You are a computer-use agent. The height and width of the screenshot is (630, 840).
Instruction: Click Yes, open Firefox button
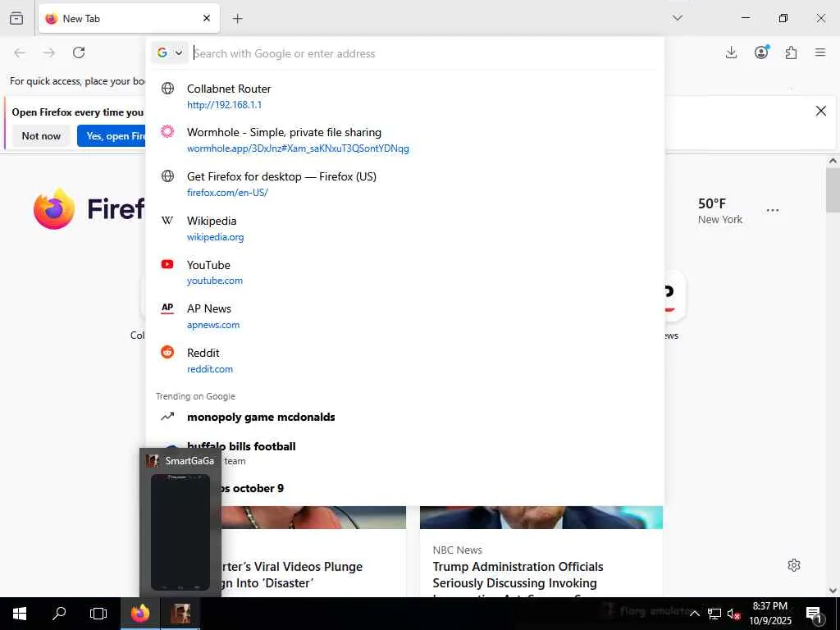point(112,136)
